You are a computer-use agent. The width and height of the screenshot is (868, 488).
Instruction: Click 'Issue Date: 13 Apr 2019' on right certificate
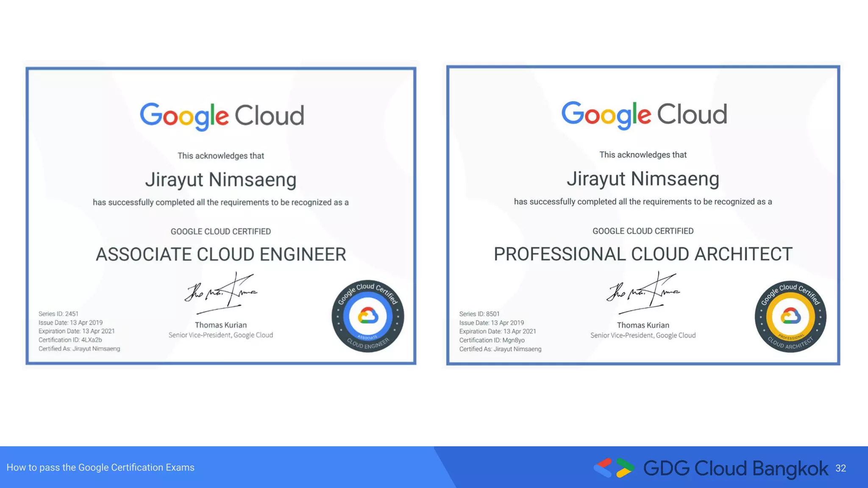tap(492, 323)
